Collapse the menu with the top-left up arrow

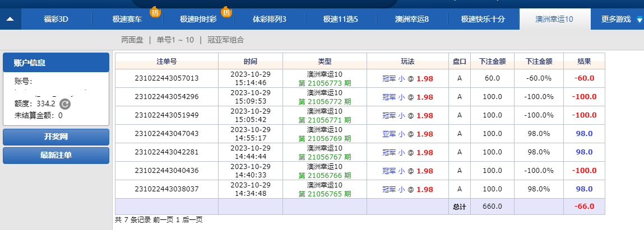click(x=10, y=19)
